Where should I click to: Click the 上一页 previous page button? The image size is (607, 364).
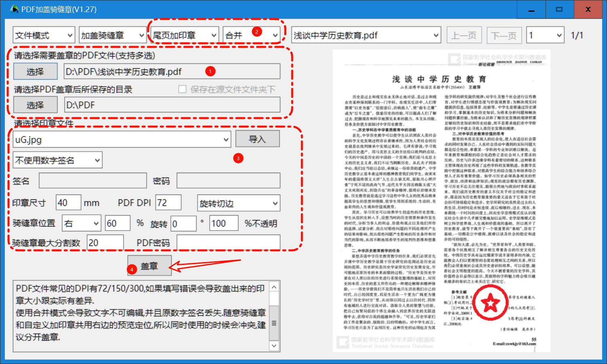pos(464,36)
